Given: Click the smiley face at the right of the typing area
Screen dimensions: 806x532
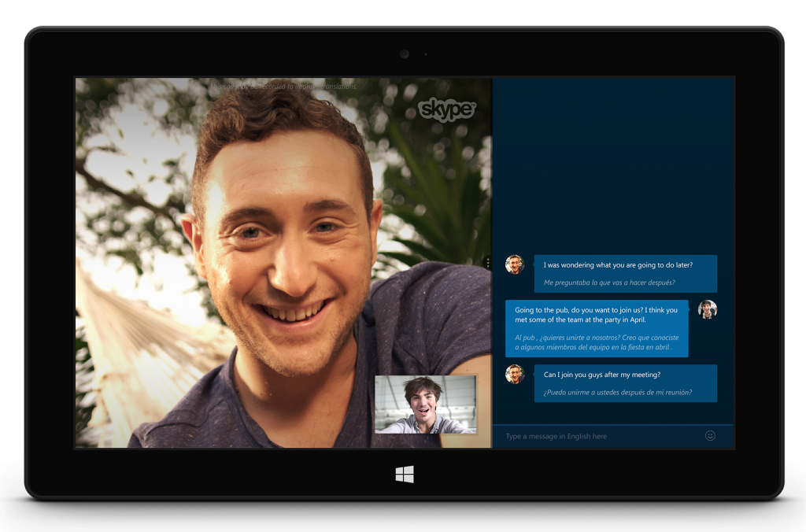Looking at the screenshot, I should 711,435.
